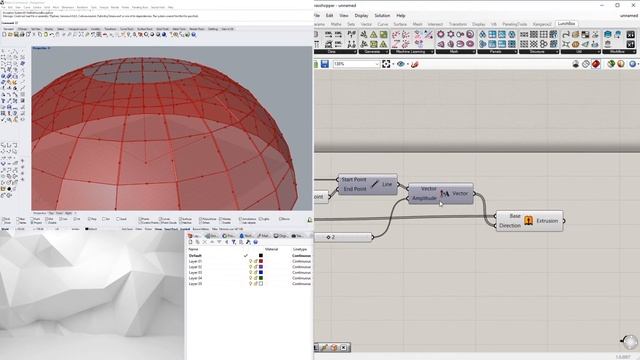
Task: Click the Linetype column header in Layers
Action: tap(300, 249)
